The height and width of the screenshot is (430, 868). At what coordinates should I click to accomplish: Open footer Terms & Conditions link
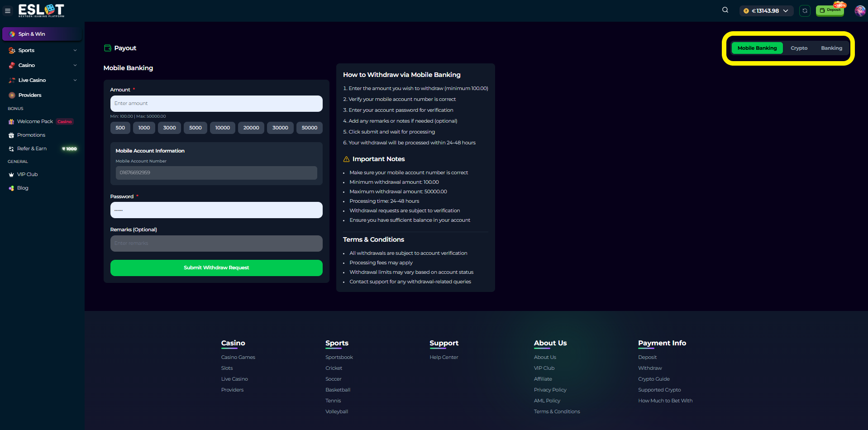(557, 411)
